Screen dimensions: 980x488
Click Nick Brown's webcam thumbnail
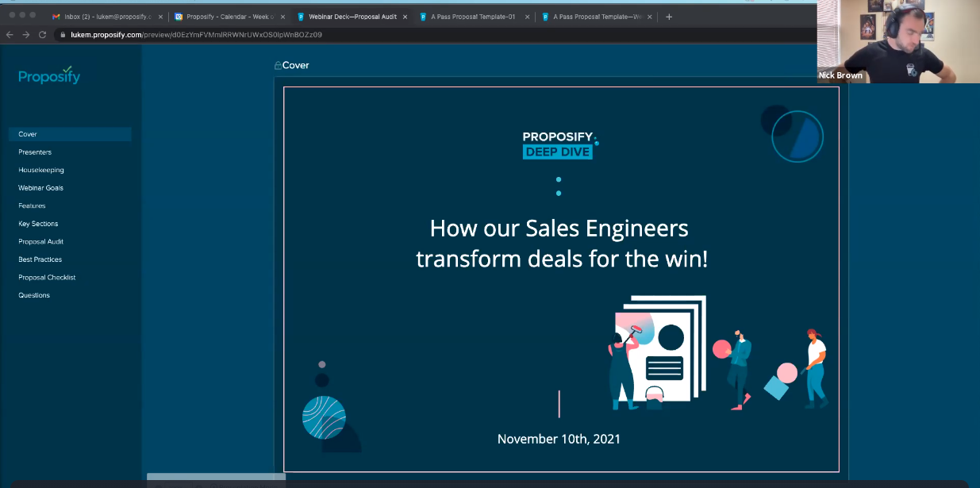point(898,41)
